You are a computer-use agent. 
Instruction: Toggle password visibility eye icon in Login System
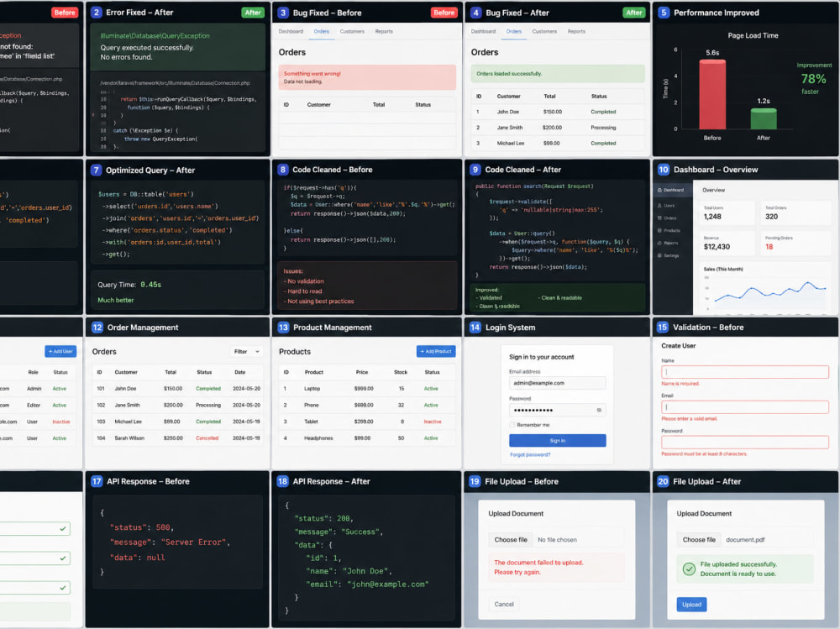[x=599, y=411]
